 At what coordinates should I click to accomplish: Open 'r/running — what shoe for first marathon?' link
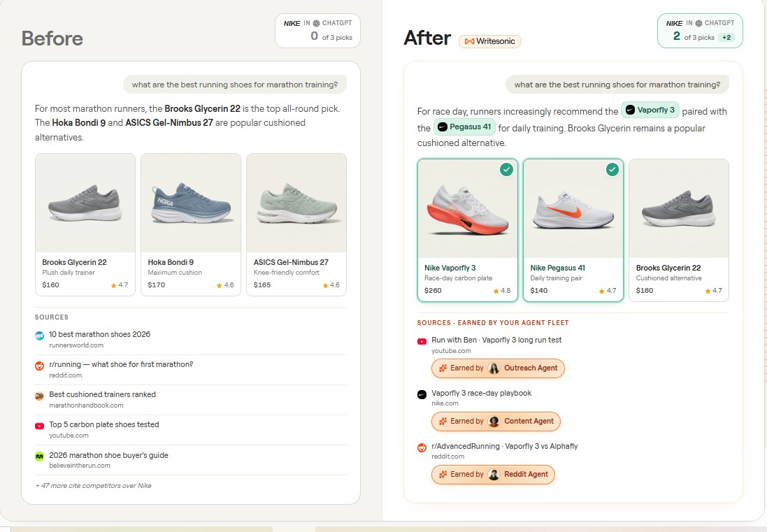click(122, 364)
